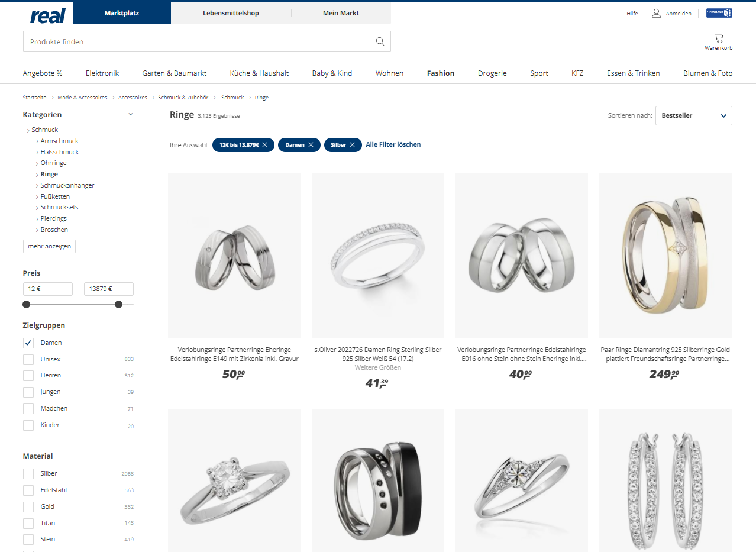Image resolution: width=756 pixels, height=552 pixels.
Task: Check the Edelstahl material checkbox
Action: coord(28,490)
